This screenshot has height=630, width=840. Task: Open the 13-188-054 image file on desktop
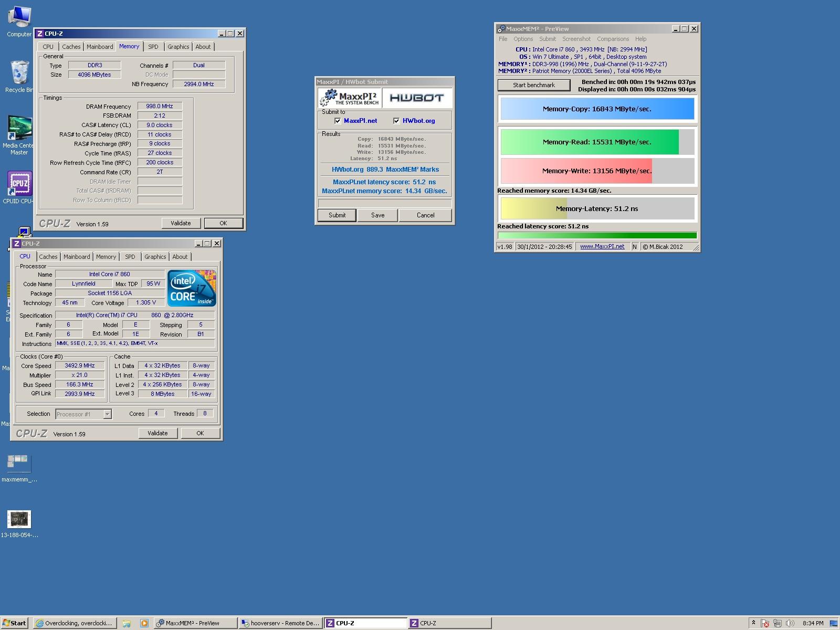point(19,524)
